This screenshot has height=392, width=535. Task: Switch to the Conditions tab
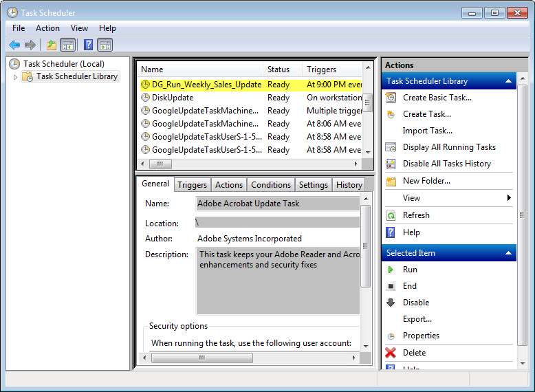point(271,185)
